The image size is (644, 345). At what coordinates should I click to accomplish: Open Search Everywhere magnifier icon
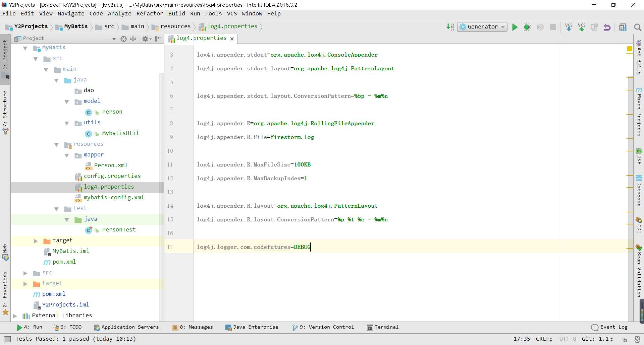pos(638,27)
